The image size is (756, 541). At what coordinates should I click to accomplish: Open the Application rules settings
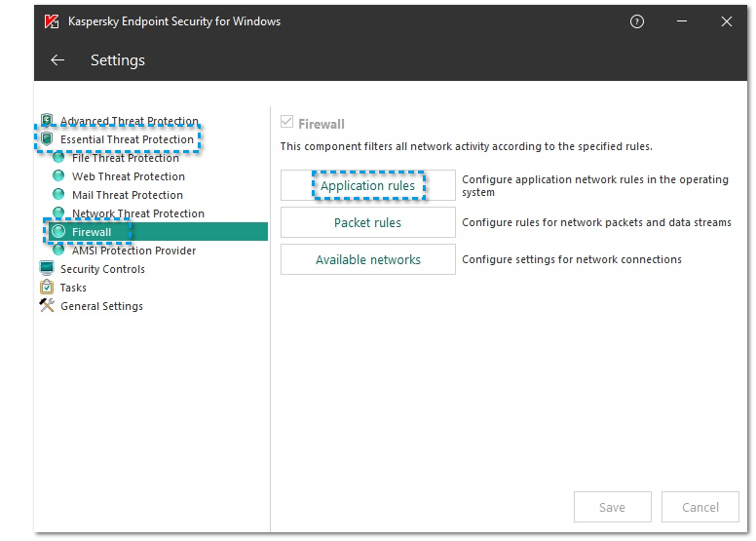point(367,185)
